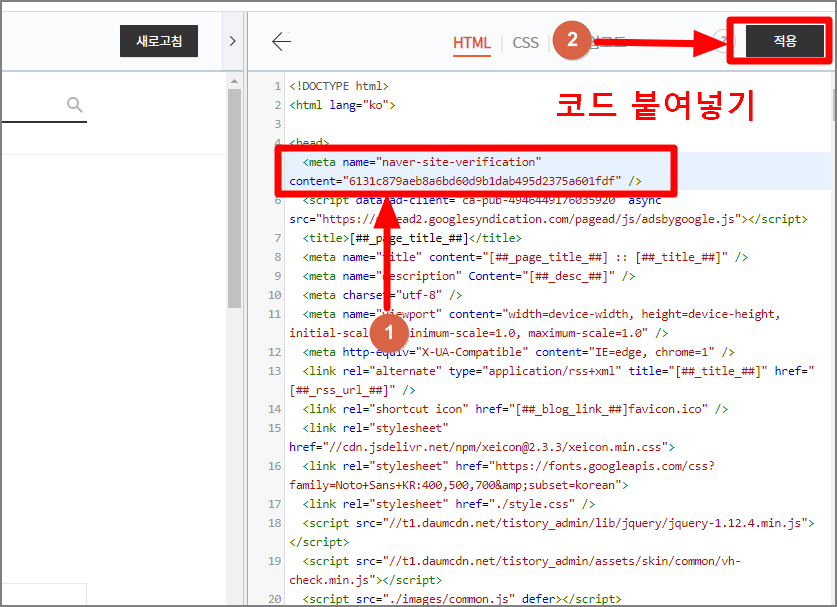Click the jquery-1.12.4.min.js script line

[x=558, y=523]
